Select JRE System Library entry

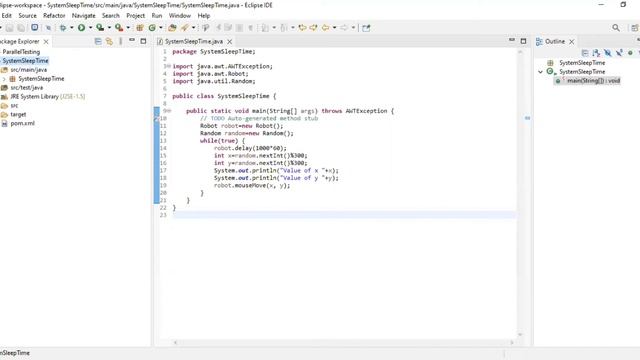point(47,97)
